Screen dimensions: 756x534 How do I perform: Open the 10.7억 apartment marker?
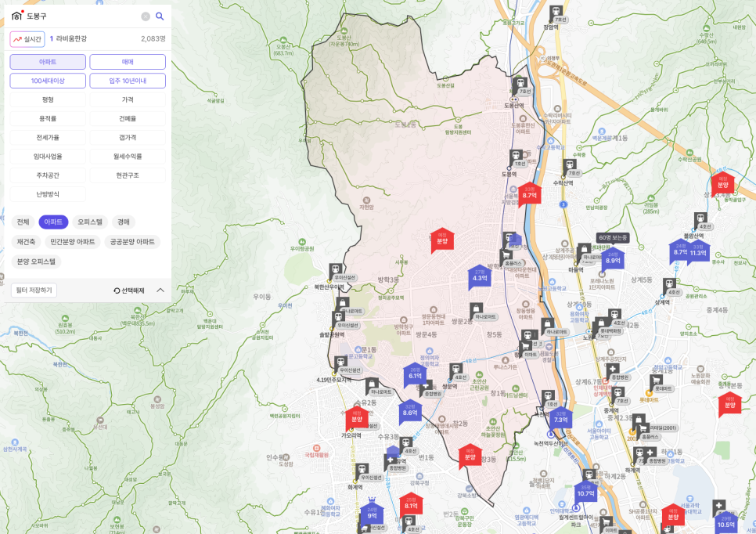click(x=585, y=493)
